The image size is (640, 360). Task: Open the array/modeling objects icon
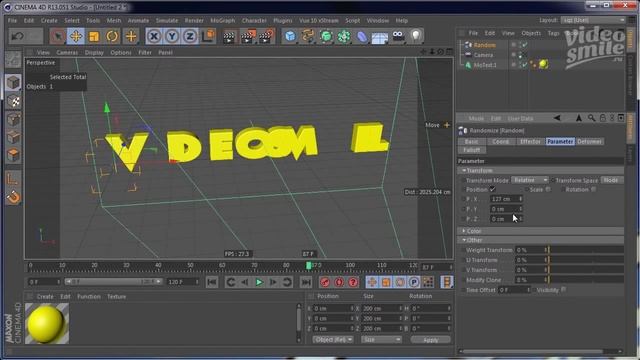344,36
